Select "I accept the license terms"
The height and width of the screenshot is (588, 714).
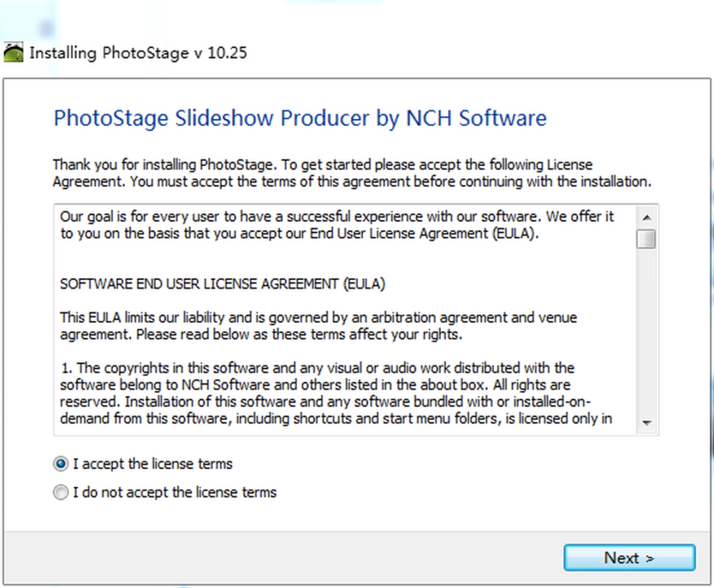coord(152,464)
